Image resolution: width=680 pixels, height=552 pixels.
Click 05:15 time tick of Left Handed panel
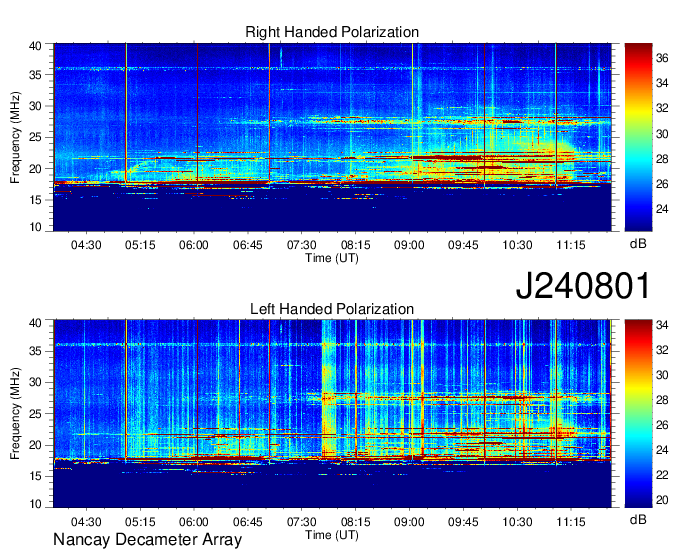pyautogui.click(x=140, y=522)
